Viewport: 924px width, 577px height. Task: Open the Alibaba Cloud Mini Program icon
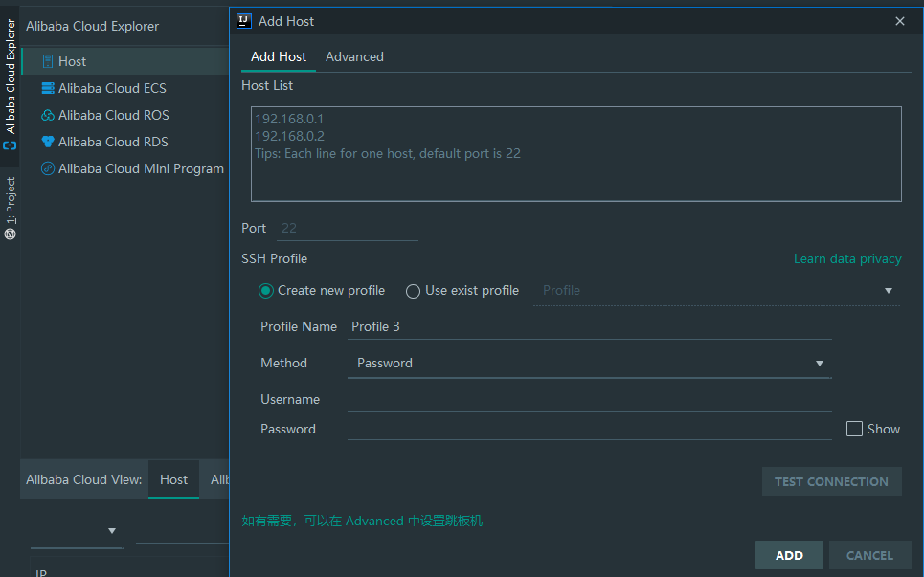tap(48, 168)
